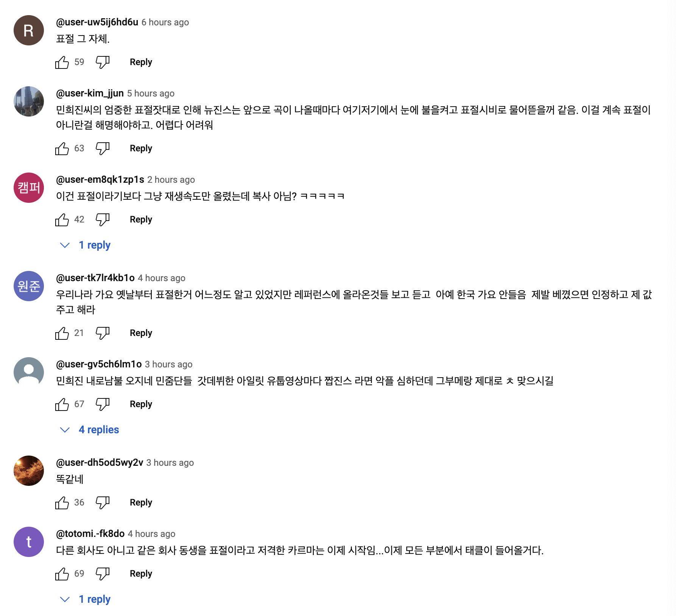
Task: Dislike @totomi.-fk8do's comment
Action: point(102,574)
